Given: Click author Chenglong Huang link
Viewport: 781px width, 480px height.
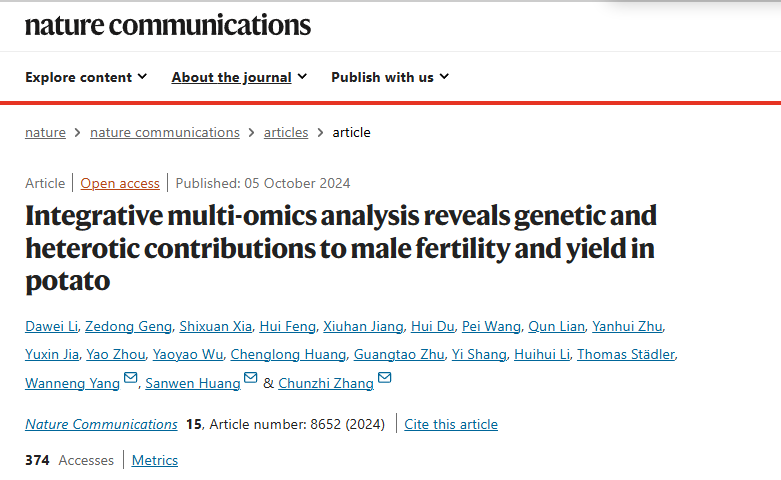Looking at the screenshot, I should [288, 354].
